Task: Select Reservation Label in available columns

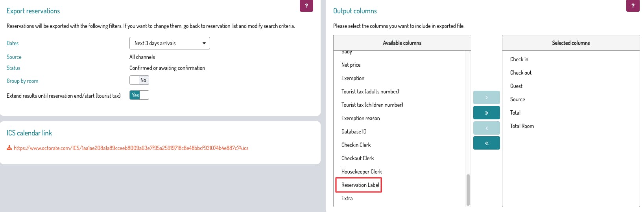Action: (x=360, y=185)
